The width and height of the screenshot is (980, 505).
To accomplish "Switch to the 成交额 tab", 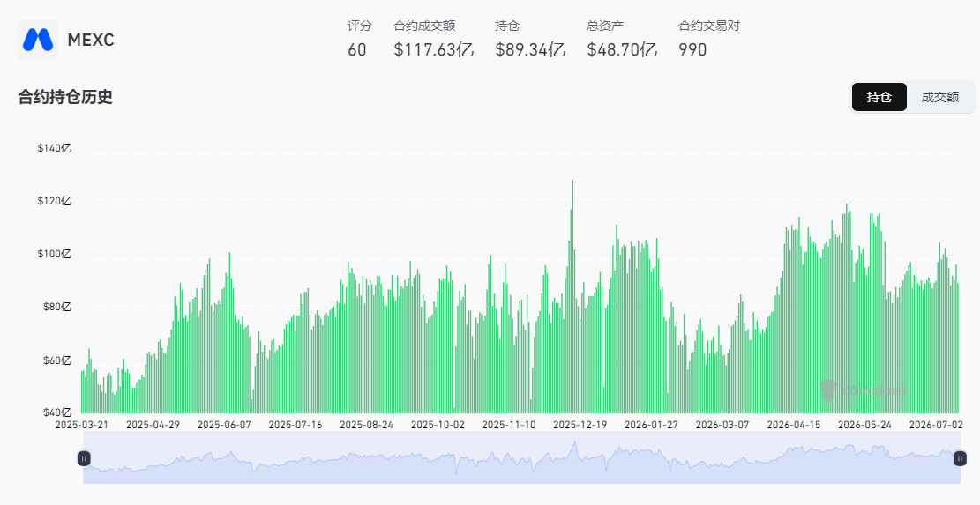I will [x=940, y=97].
